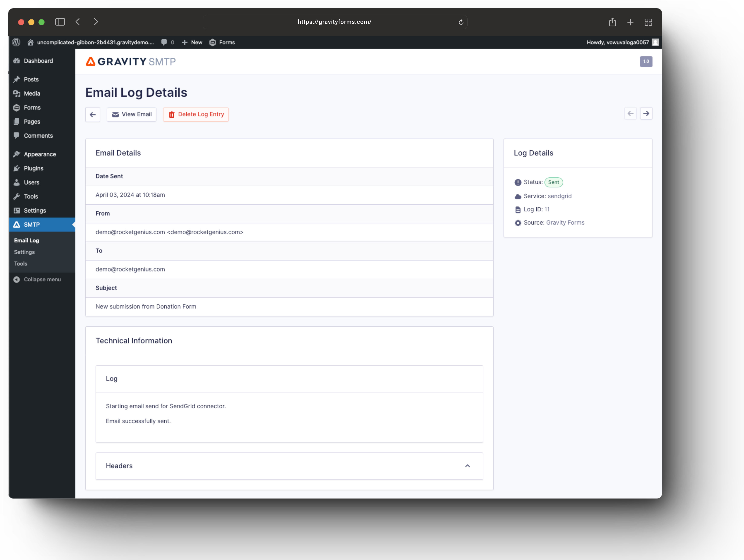Open Settings under the SMTP submenu
This screenshot has height=560, width=744.
24,252
